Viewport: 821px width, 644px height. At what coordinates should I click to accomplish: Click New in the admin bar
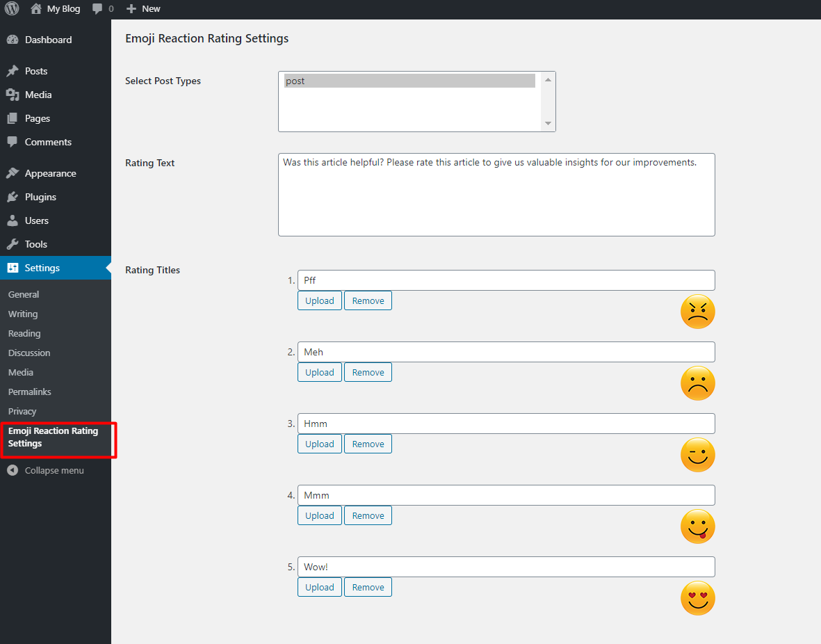pyautogui.click(x=151, y=9)
